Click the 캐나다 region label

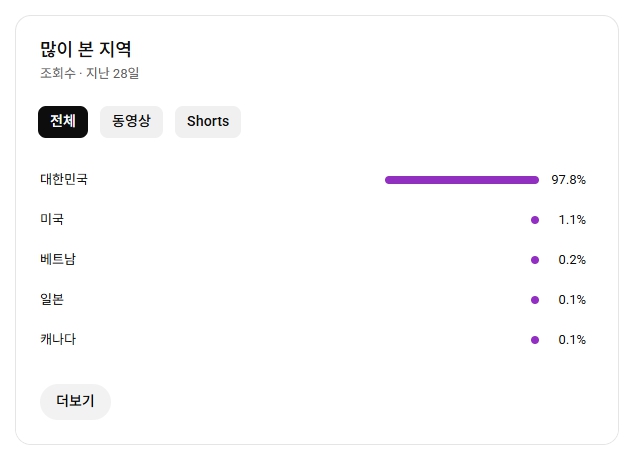[x=58, y=340]
